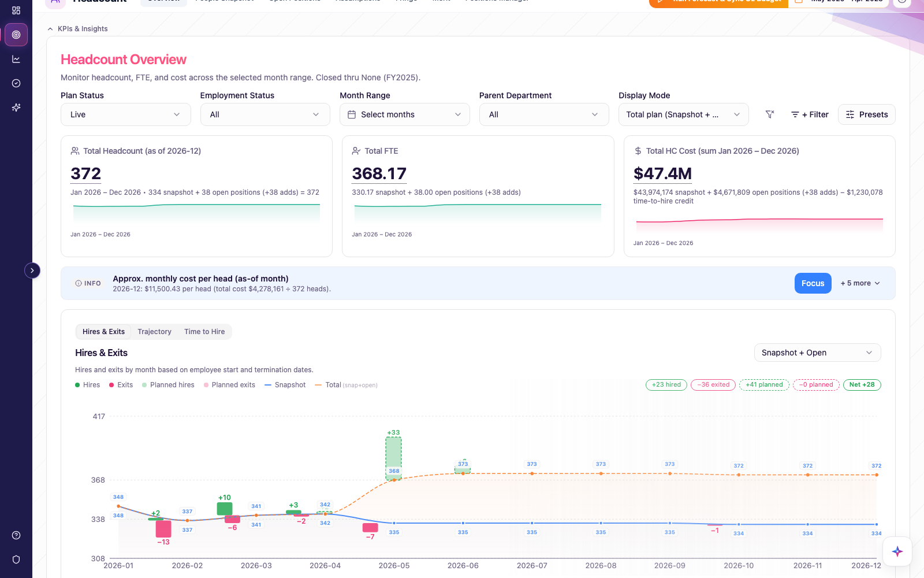Image resolution: width=924 pixels, height=578 pixels.
Task: Click the '+ Filter' button
Action: (x=810, y=114)
